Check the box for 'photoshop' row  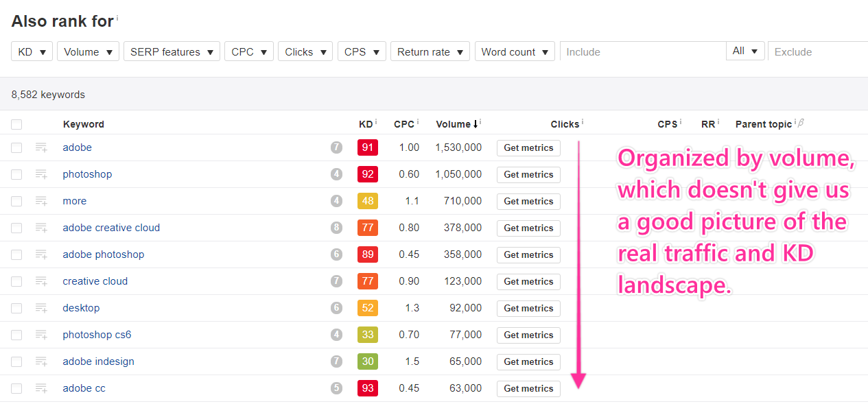click(16, 174)
